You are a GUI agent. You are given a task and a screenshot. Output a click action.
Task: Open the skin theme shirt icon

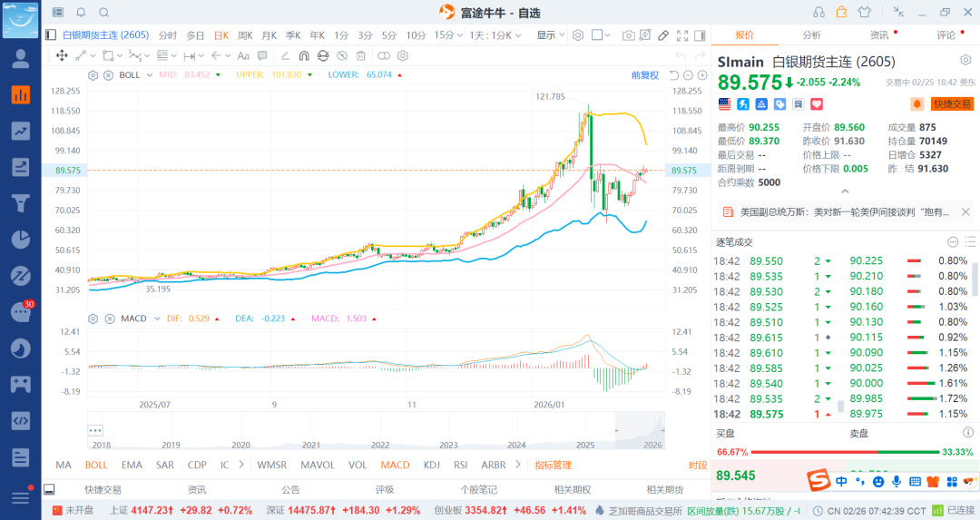click(x=865, y=12)
